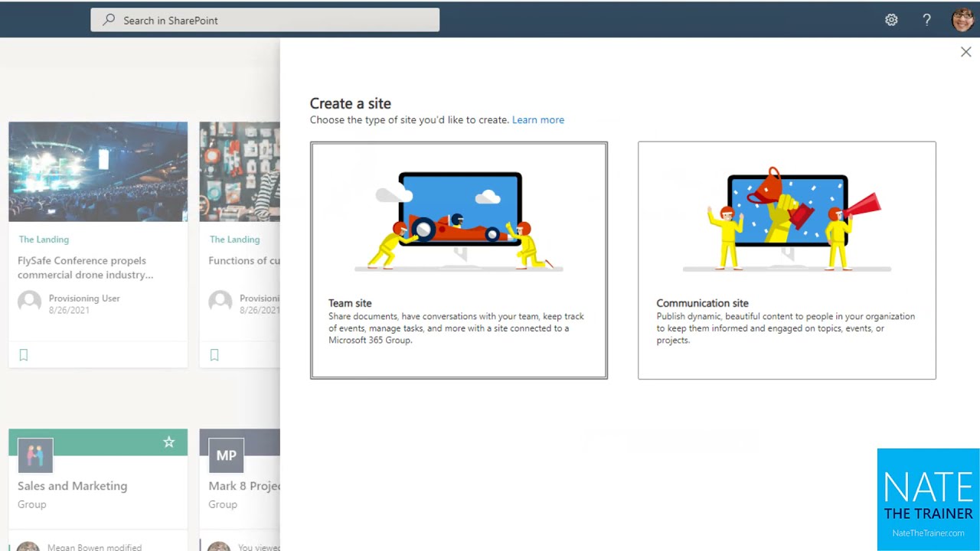This screenshot has width=980, height=551.
Task: Open the FlySafe Conference news thumbnail
Action: tap(98, 171)
